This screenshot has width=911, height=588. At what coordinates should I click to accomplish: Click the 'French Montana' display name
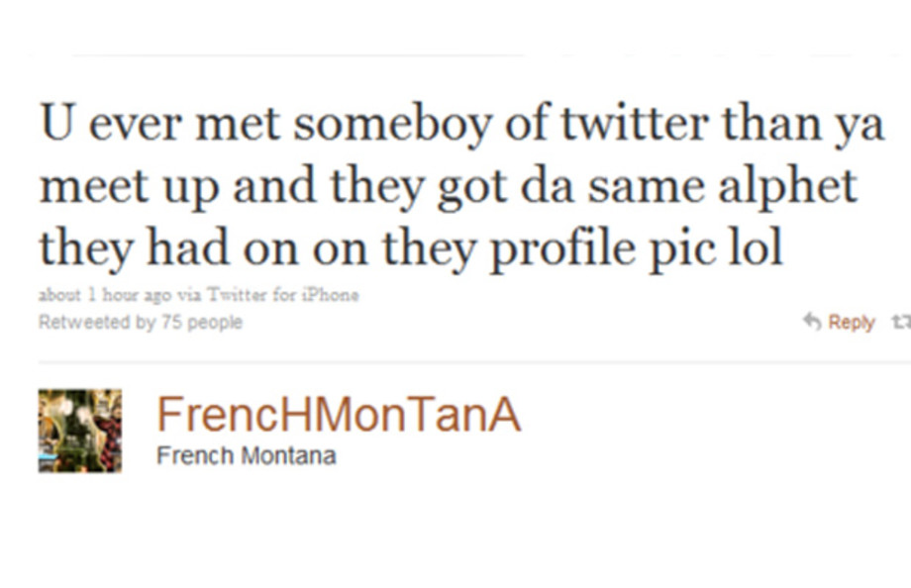(x=247, y=455)
